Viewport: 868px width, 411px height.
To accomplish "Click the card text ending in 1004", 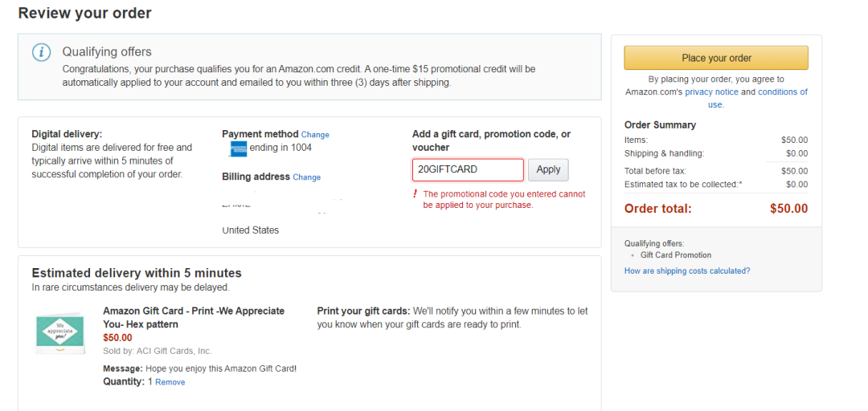I will tap(280, 148).
